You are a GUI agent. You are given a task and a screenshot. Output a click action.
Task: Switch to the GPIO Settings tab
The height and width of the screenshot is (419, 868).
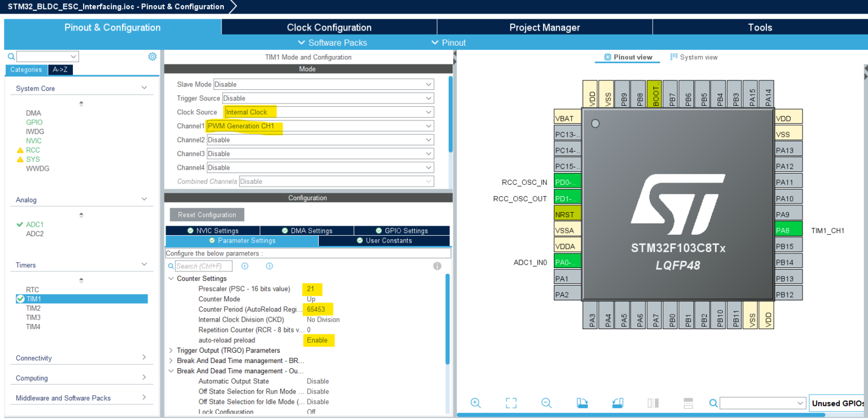coord(402,231)
